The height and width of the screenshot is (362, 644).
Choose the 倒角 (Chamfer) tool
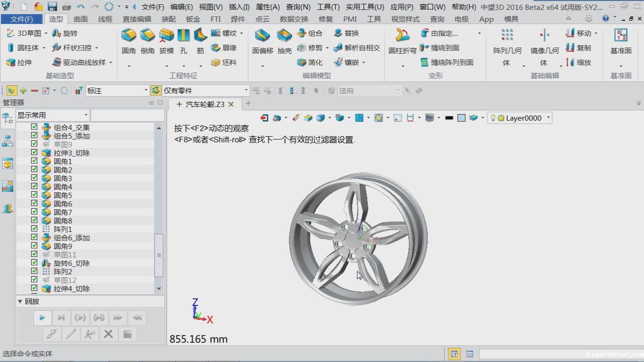pyautogui.click(x=148, y=41)
